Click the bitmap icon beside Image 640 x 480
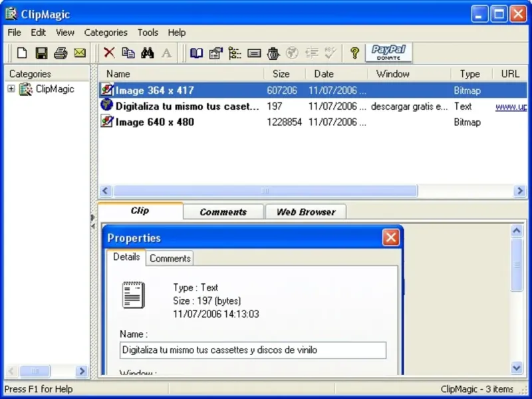 pyautogui.click(x=107, y=121)
